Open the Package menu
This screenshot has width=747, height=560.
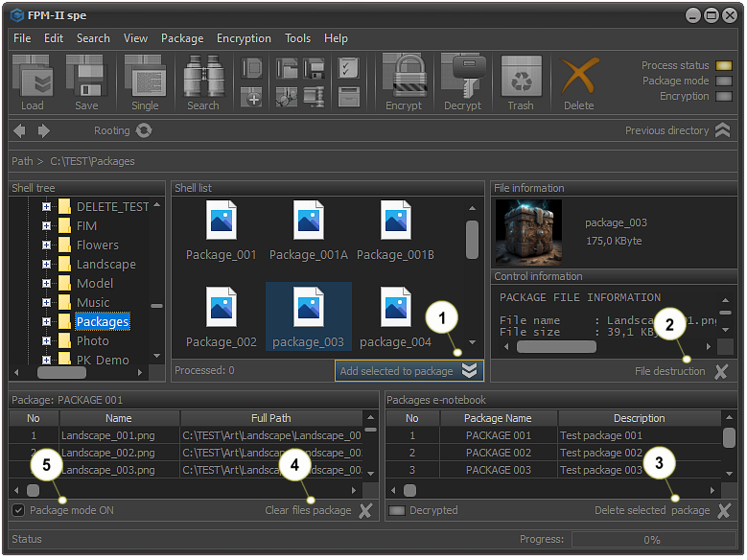(x=182, y=38)
